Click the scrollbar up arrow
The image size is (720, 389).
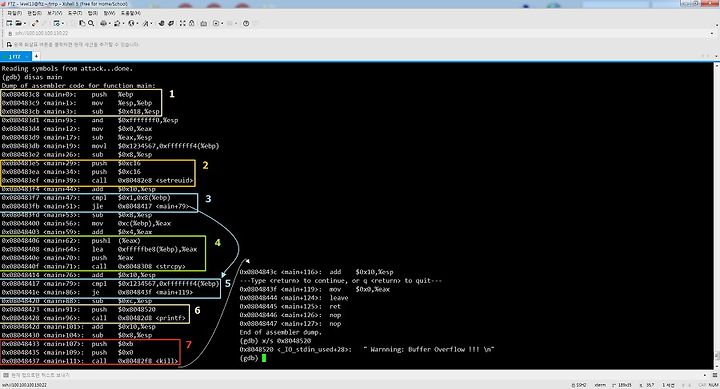click(x=717, y=65)
